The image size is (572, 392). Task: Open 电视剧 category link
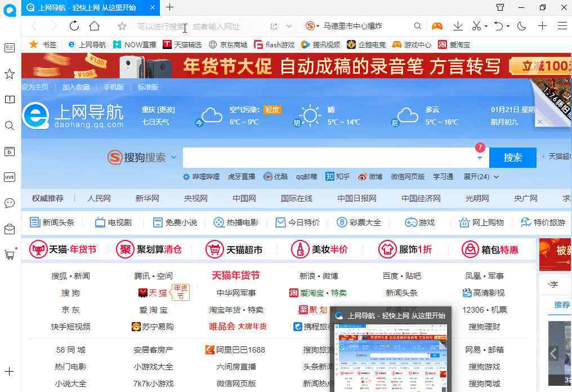pos(113,222)
